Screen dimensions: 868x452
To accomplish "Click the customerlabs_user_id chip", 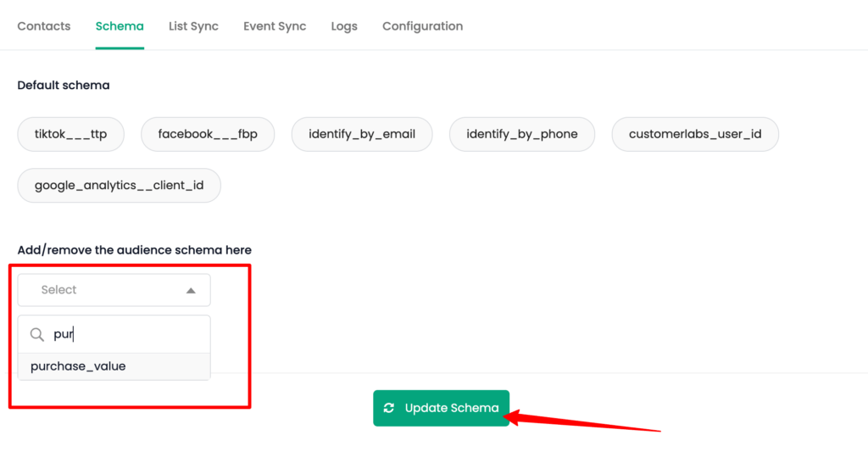I will 695,134.
